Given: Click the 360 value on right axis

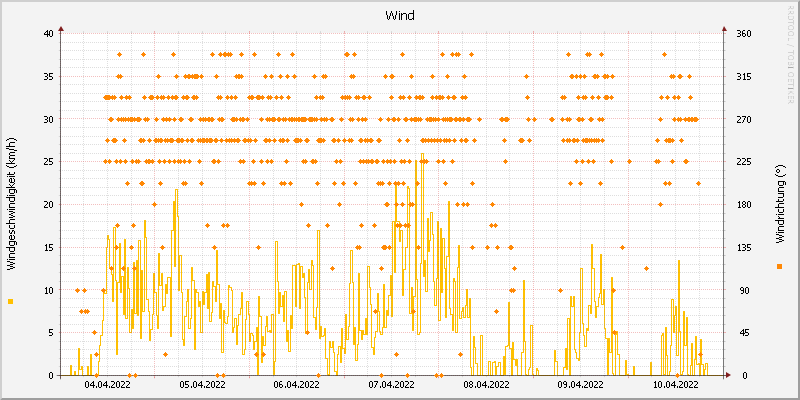Looking at the screenshot, I should (x=744, y=34).
